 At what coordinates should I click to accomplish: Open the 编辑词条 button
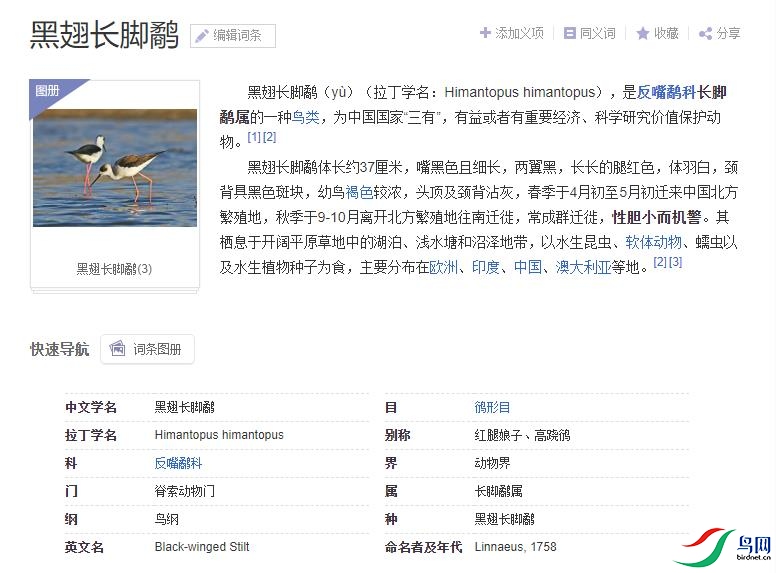233,36
